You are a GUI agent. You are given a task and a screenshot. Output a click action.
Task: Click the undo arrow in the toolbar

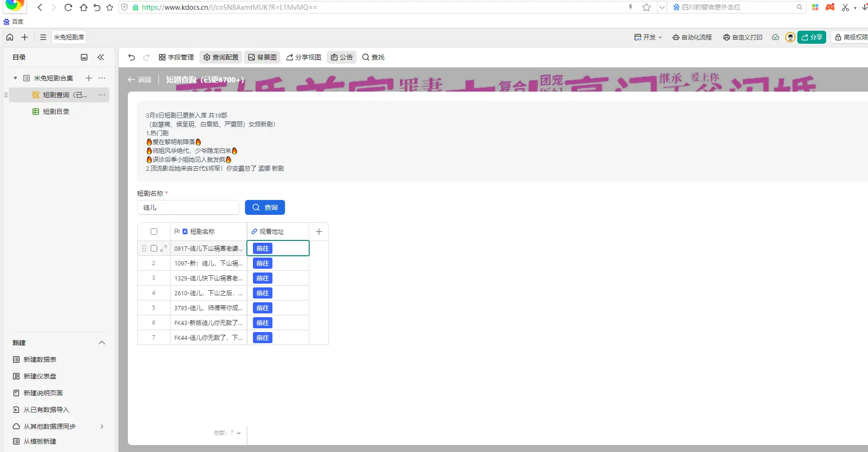[x=132, y=57]
